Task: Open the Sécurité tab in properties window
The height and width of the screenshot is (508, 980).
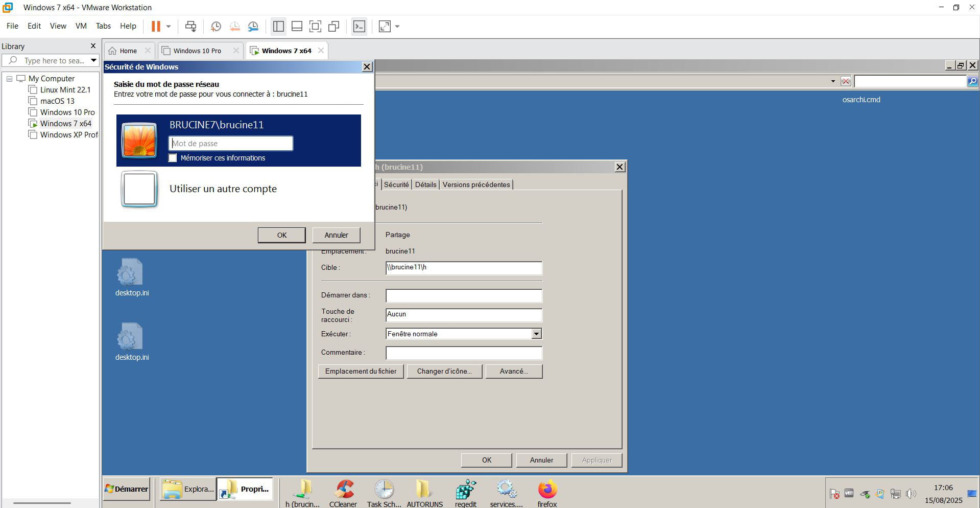Action: 396,184
